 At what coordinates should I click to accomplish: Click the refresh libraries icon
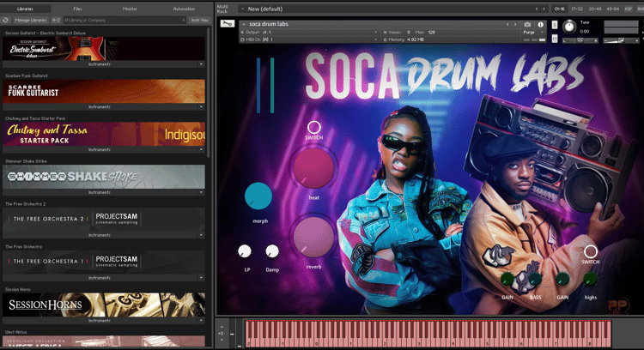[5, 20]
